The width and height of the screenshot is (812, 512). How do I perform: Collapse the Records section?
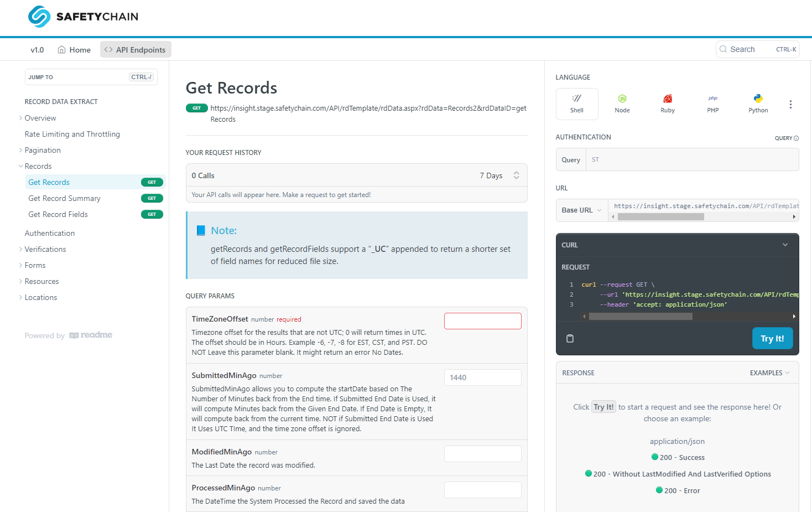(x=21, y=166)
